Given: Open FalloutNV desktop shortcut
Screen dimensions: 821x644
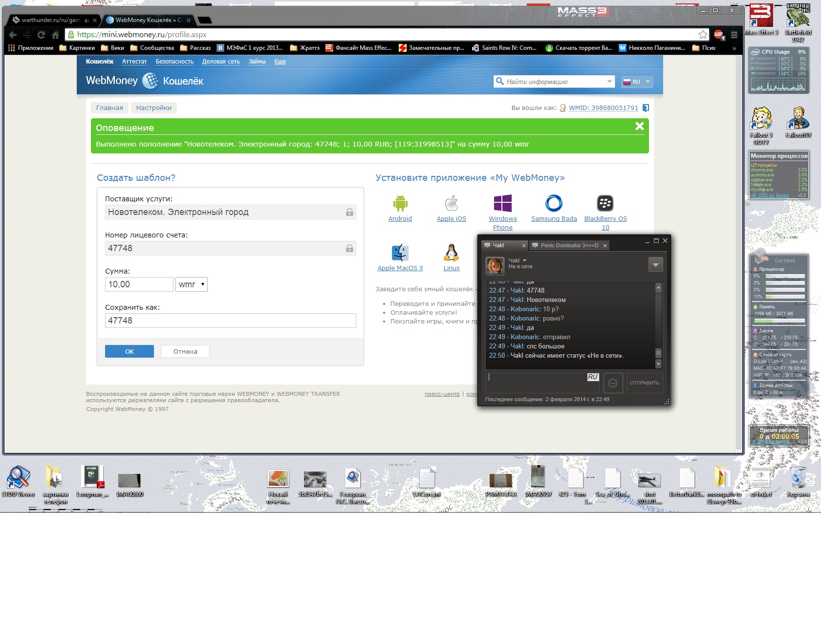Looking at the screenshot, I should (798, 122).
